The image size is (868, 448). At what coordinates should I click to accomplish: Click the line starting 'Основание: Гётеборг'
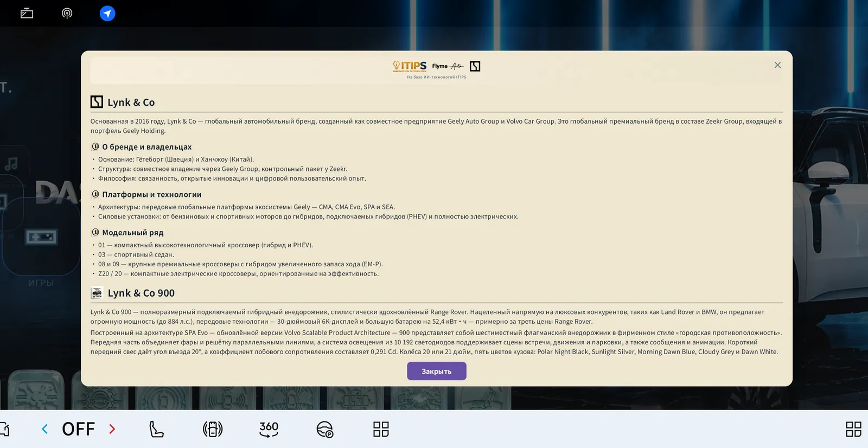pos(176,159)
